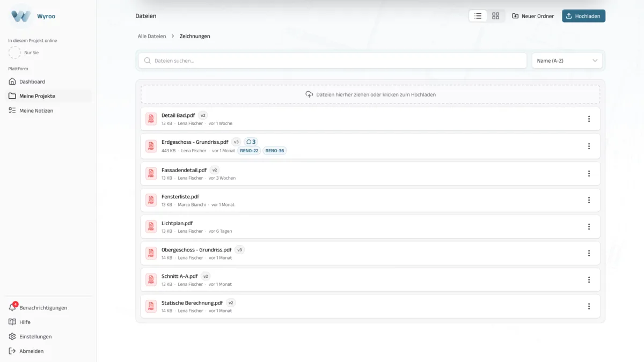Viewport: 644px width, 362px height.
Task: Open options menu for Detail Bad.pdf
Action: pos(589,119)
